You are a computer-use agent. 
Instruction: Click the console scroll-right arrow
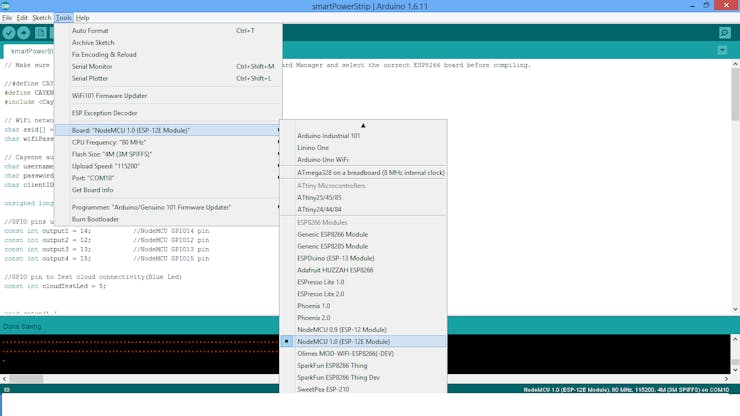pos(726,379)
